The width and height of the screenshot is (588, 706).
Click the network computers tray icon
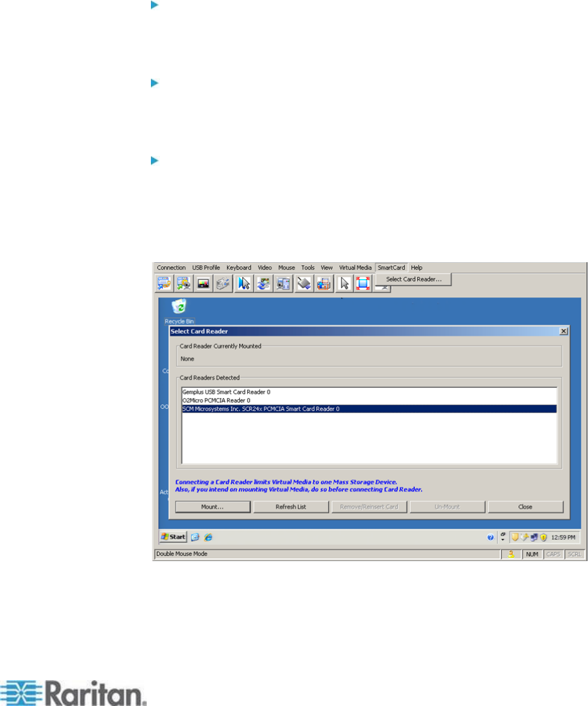tap(534, 537)
